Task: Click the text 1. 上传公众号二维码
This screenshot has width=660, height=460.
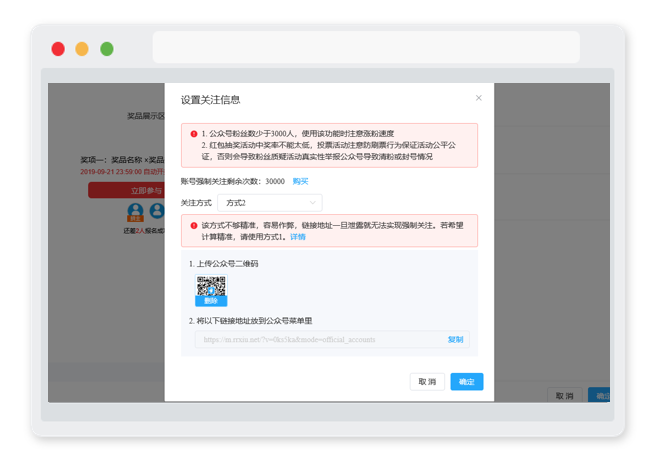Action: (224, 264)
